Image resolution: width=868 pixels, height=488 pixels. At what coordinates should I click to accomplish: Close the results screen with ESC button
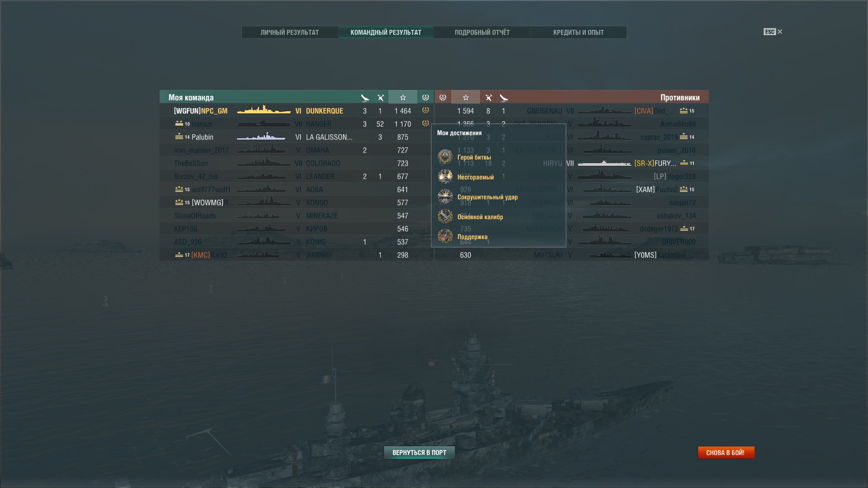tap(773, 32)
